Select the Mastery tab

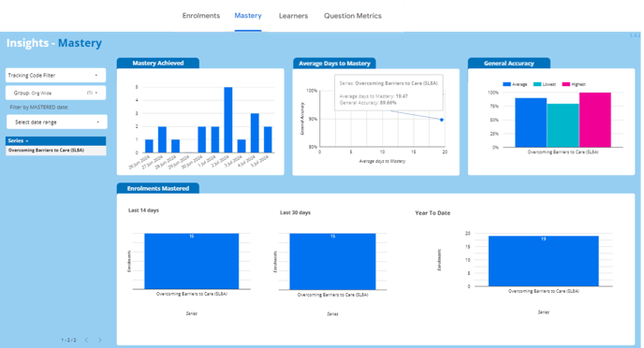[x=248, y=16]
